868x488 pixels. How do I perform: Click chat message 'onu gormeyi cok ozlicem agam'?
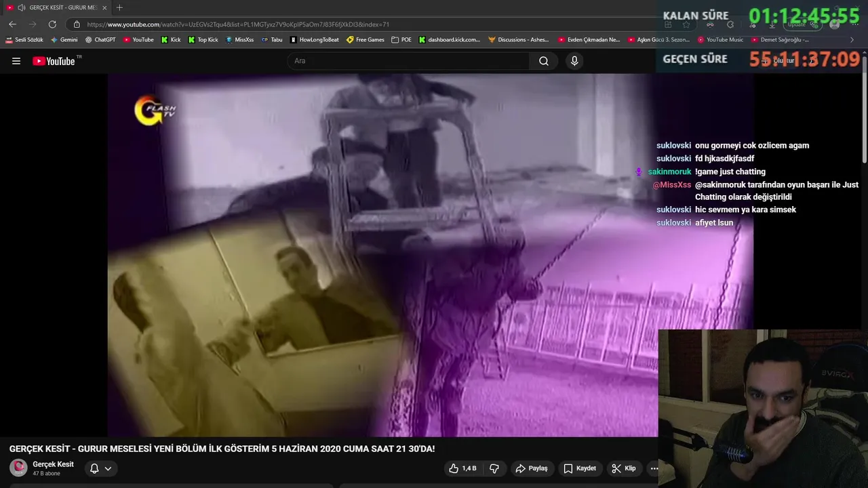tap(752, 146)
